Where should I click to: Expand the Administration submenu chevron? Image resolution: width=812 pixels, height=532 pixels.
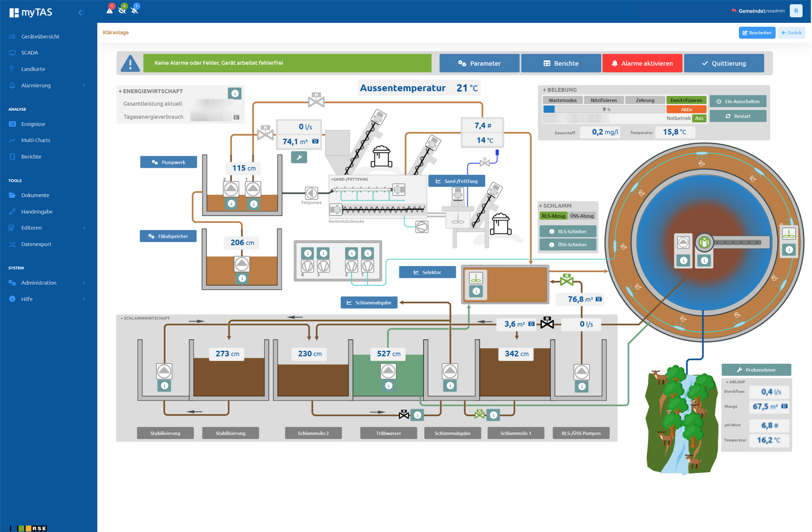(x=84, y=283)
